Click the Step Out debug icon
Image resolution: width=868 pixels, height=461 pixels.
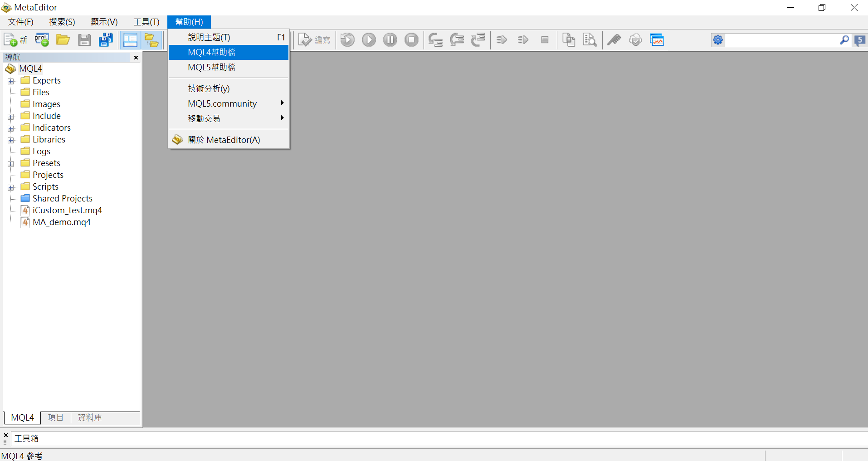tap(478, 40)
